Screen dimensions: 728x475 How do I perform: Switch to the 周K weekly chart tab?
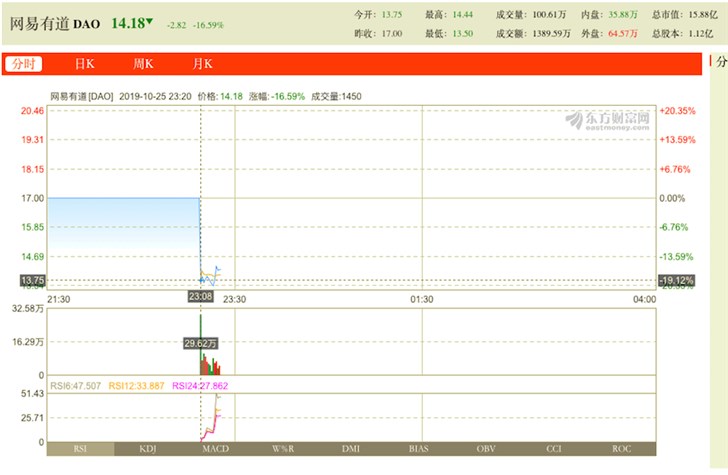pos(143,64)
